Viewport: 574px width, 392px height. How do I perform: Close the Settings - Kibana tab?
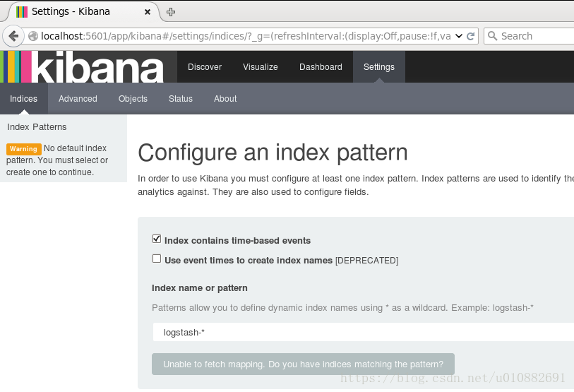point(148,12)
